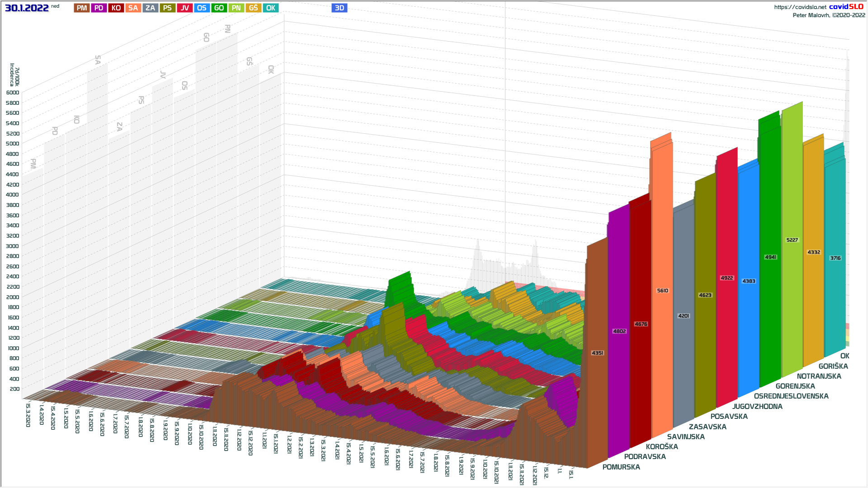Screen dimensions: 868x488
Task: Toggle the KO Koroška region button
Action: [116, 8]
